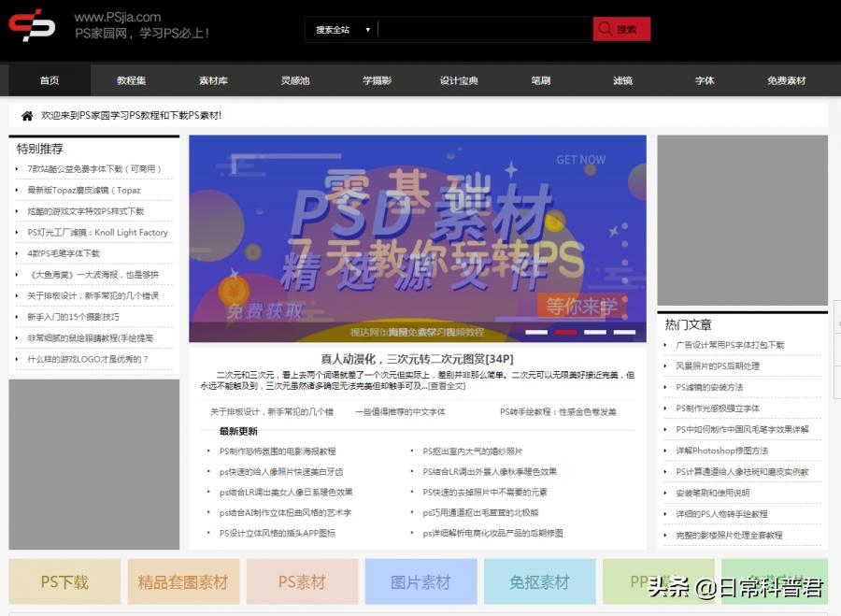
Task: Click the red magnifier search icon
Action: [x=605, y=29]
